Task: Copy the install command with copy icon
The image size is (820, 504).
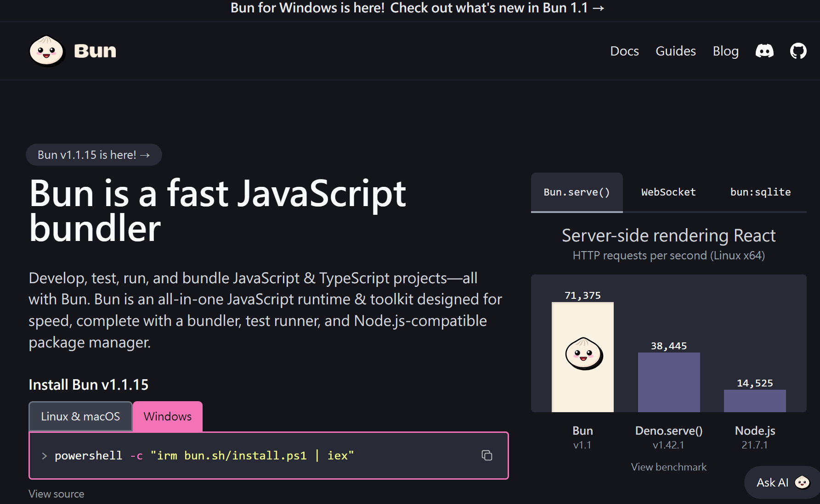Action: tap(487, 455)
